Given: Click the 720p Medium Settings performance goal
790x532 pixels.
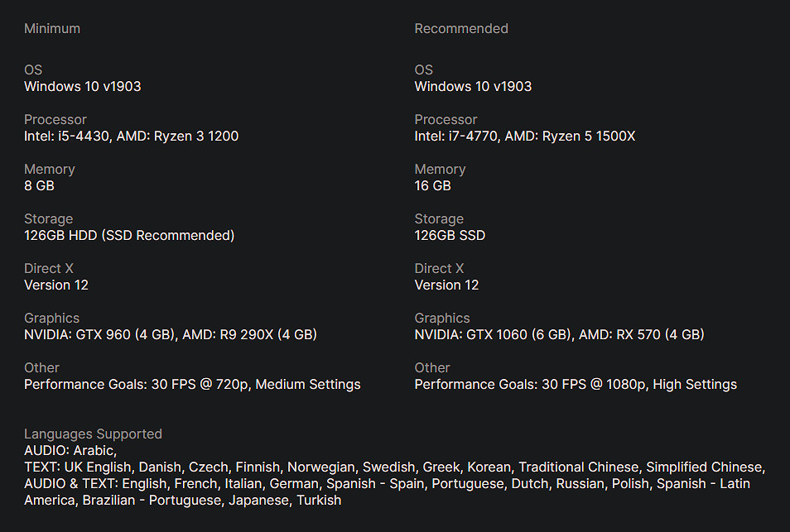Looking at the screenshot, I should pyautogui.click(x=192, y=384).
